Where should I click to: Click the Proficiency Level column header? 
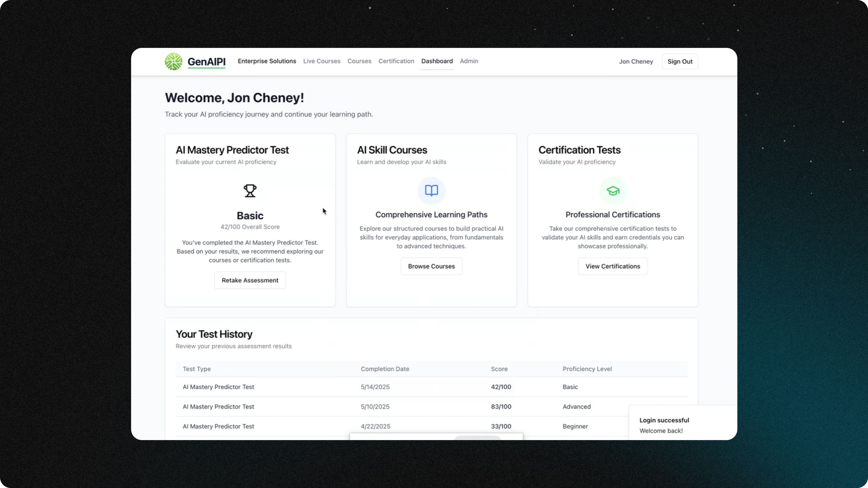(587, 369)
